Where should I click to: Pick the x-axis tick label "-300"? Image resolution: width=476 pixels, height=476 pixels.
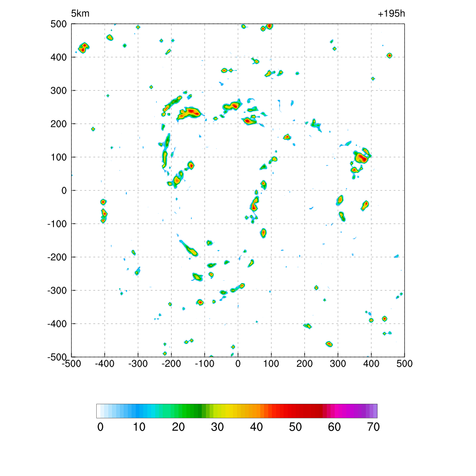(x=138, y=364)
